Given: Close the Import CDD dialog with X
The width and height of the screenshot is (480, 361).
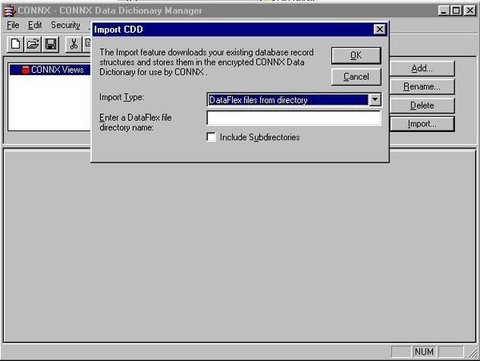Looking at the screenshot, I should click(x=379, y=30).
